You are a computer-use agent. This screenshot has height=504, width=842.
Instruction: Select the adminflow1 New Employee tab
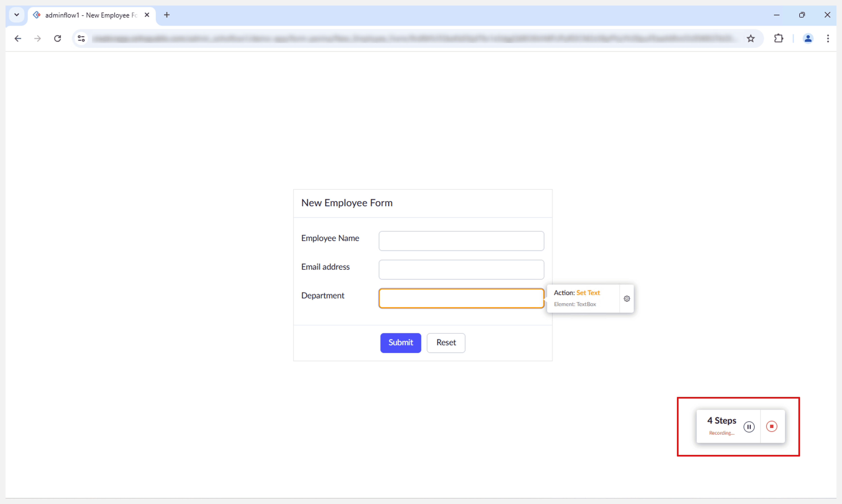[90, 15]
